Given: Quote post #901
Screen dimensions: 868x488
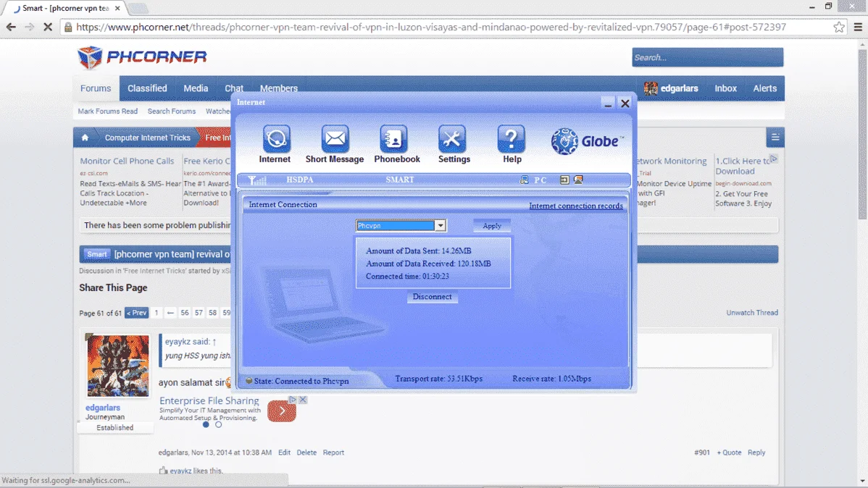Looking at the screenshot, I should click(729, 453).
